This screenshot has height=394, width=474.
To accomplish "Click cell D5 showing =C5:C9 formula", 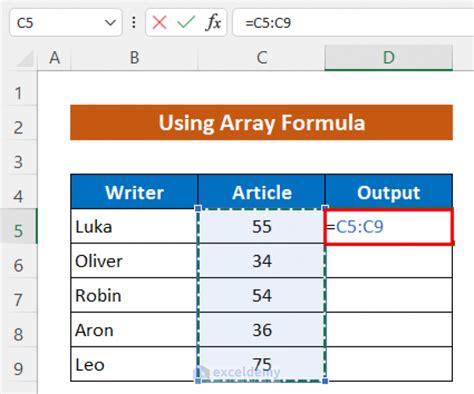I will click(x=389, y=227).
